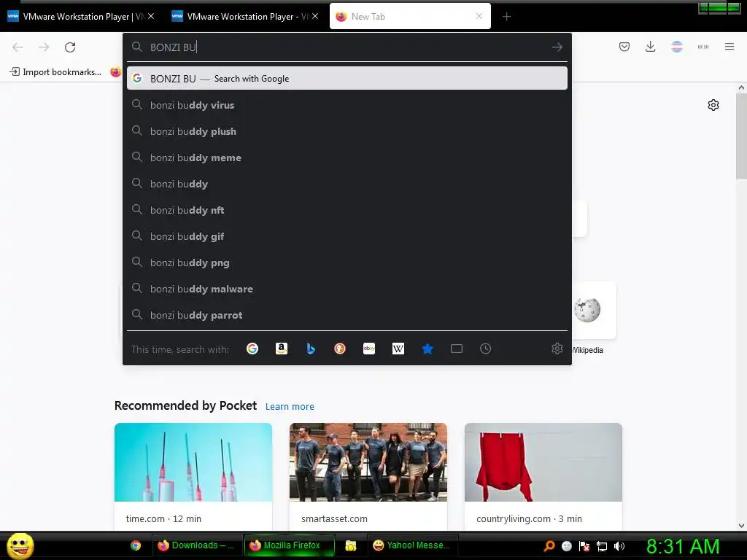Image resolution: width=747 pixels, height=560 pixels.
Task: Select 'BONZI BU — Search with Google' row
Action: (x=347, y=79)
